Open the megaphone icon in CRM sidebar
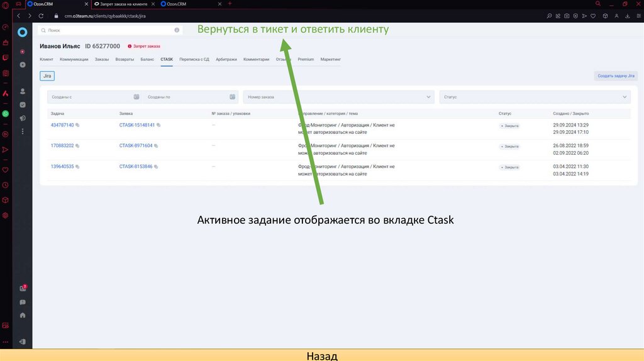Screen dimensions: 644x361 [x=23, y=118]
